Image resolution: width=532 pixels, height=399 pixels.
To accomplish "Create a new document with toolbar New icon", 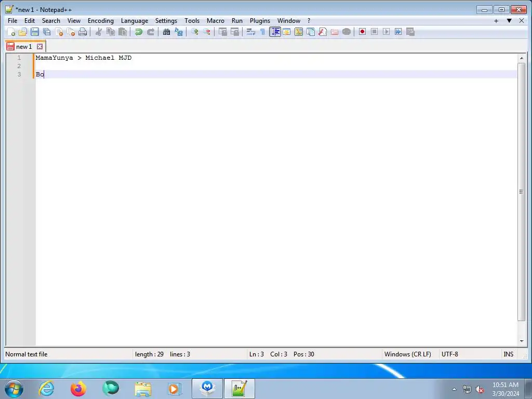I will pos(11,32).
